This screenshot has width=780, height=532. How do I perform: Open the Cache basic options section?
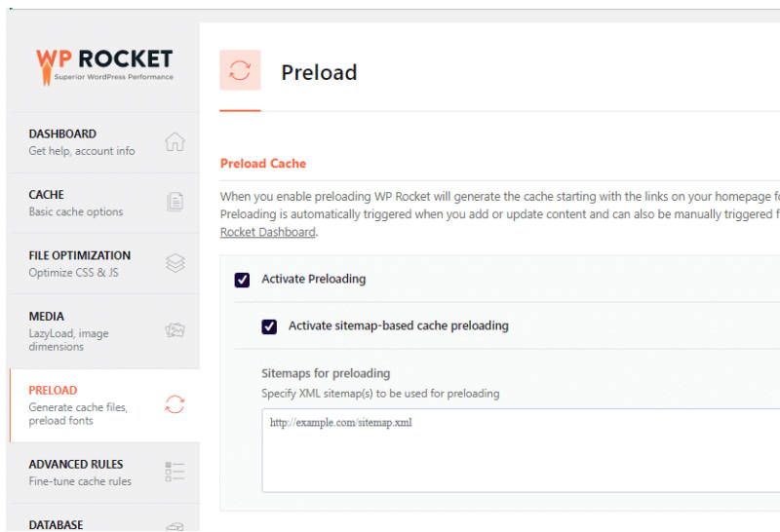[x=104, y=203]
